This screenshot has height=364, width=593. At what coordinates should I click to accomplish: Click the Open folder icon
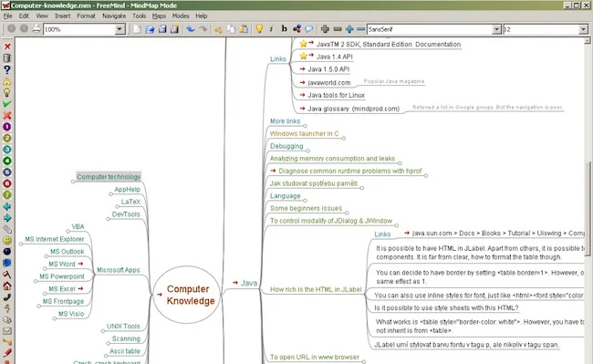[150, 29]
